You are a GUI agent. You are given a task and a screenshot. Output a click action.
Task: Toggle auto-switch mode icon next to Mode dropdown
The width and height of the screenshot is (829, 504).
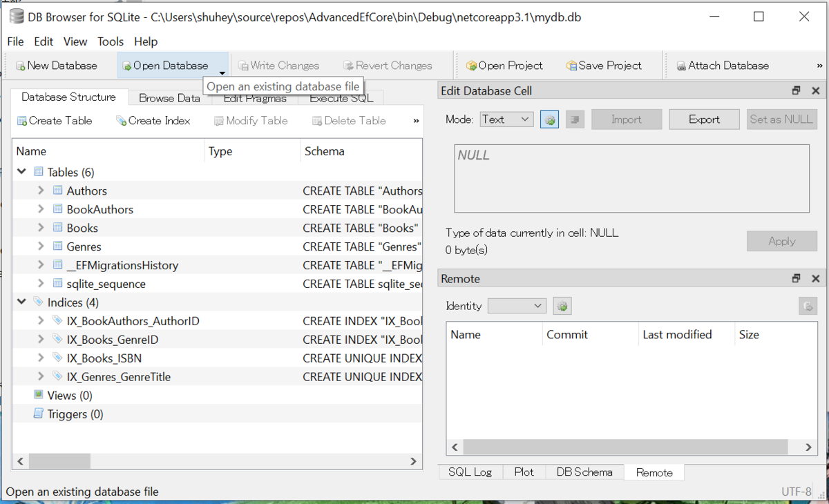coord(549,119)
